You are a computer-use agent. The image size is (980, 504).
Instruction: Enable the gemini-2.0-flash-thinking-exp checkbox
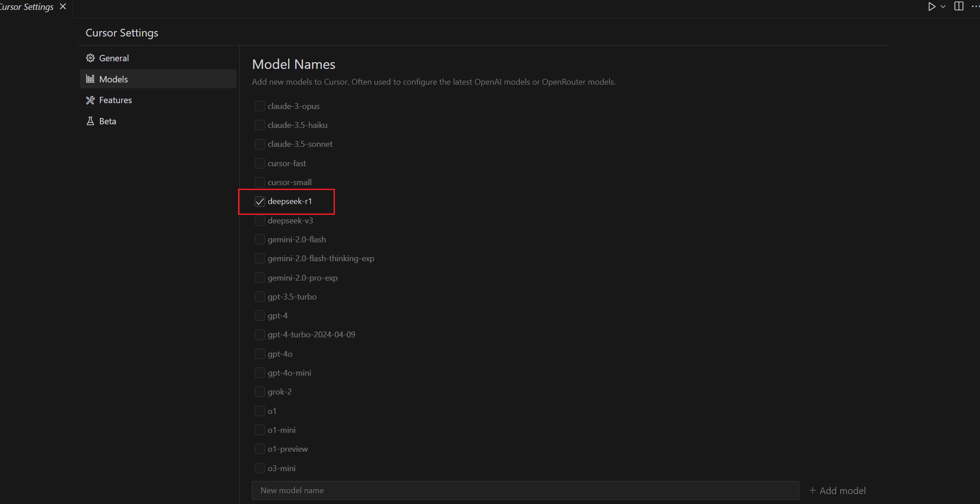[x=260, y=258]
